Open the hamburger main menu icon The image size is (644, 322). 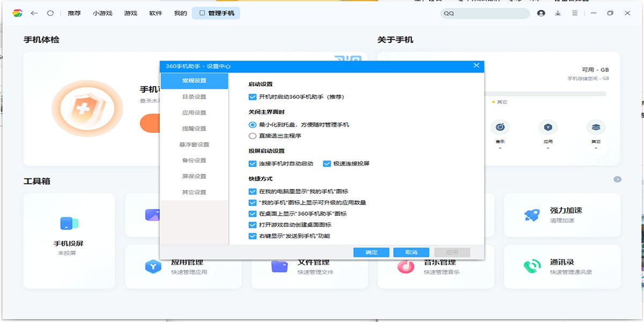[x=575, y=13]
